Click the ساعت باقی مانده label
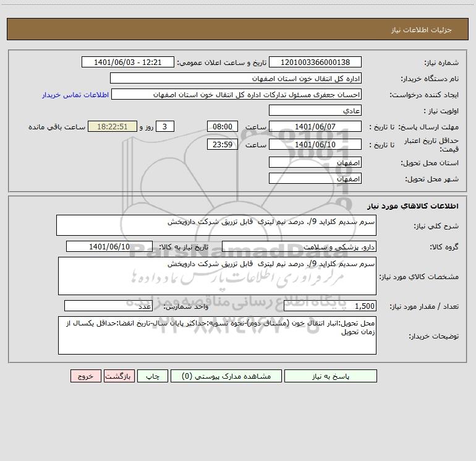 pyautogui.click(x=57, y=127)
